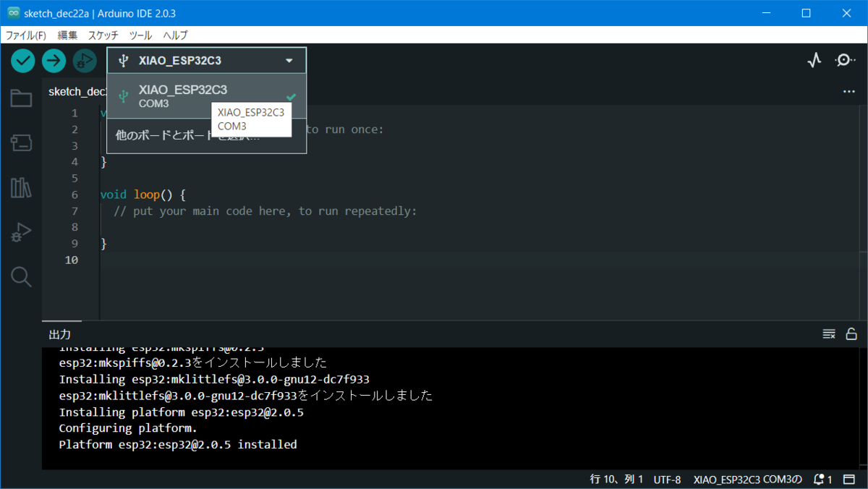Click the 'put your main code here' comment
This screenshot has height=489, width=868.
click(265, 211)
